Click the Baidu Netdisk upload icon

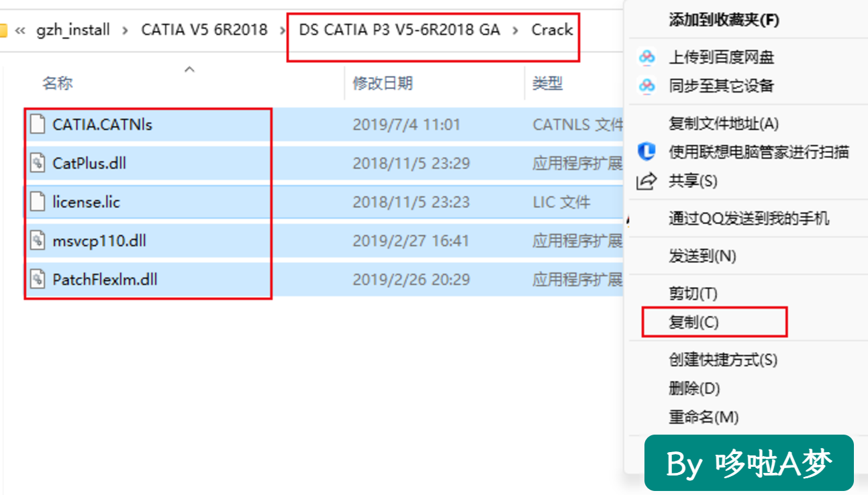click(x=647, y=58)
